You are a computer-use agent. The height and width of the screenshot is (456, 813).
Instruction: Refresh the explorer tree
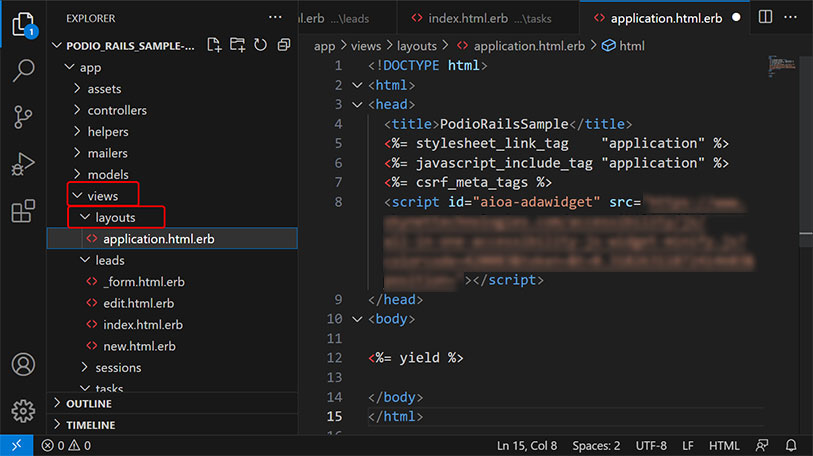coord(260,45)
